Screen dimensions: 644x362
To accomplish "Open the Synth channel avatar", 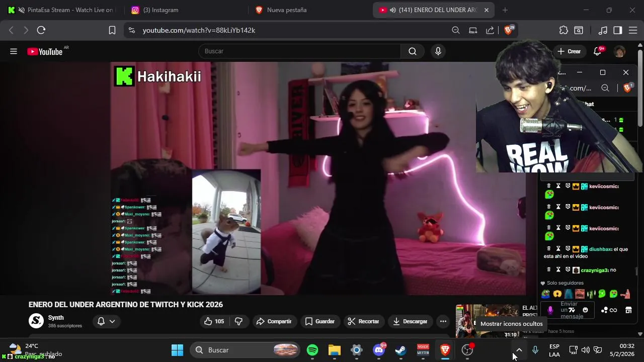I will (36, 321).
